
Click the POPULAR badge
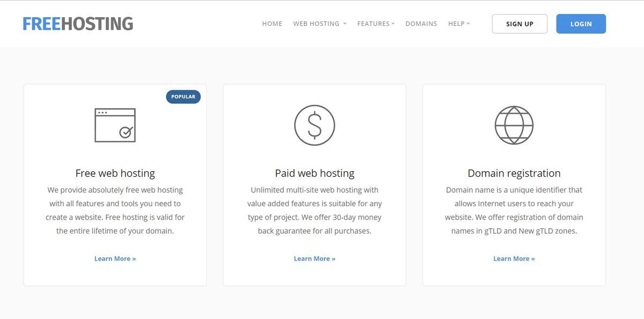183,96
